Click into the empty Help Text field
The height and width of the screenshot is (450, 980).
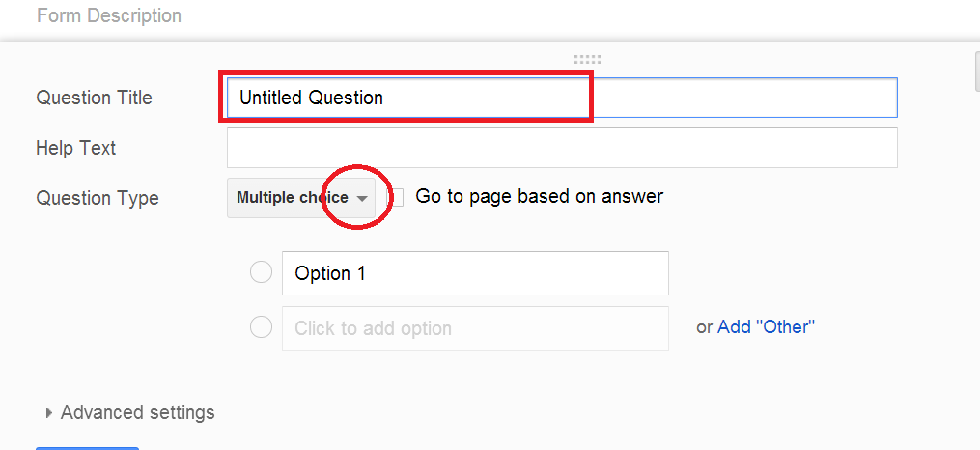point(561,148)
